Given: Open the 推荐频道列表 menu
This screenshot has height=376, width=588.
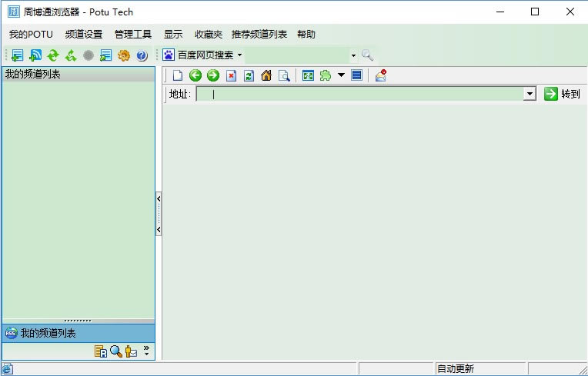Looking at the screenshot, I should pyautogui.click(x=259, y=35).
